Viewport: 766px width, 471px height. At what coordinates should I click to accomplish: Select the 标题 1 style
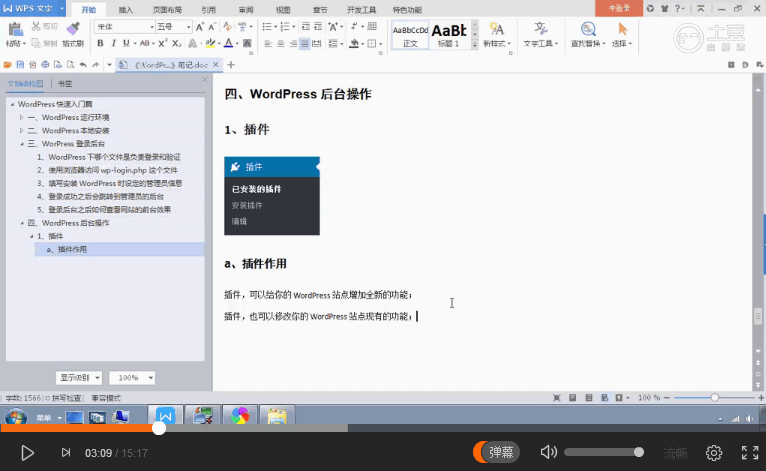448,35
